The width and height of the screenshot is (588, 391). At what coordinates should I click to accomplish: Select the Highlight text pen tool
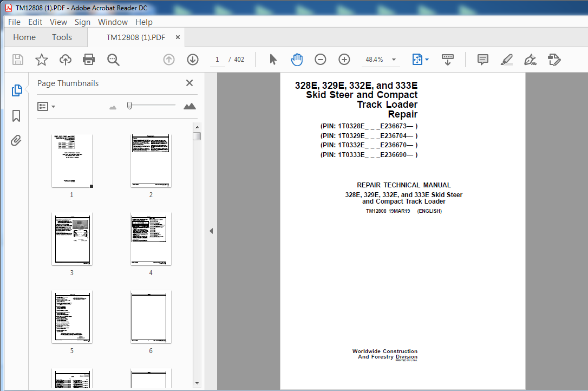pyautogui.click(x=507, y=60)
